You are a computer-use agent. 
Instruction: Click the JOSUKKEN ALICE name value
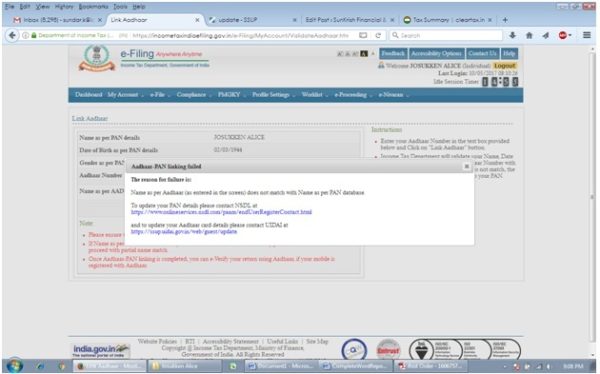pyautogui.click(x=239, y=137)
